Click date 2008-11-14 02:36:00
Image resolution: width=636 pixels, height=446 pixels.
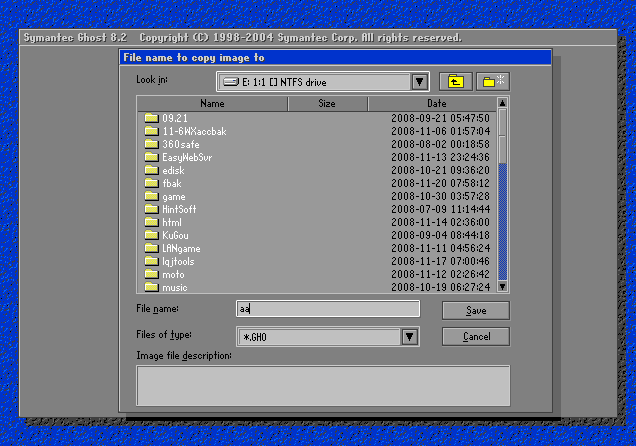click(440, 222)
